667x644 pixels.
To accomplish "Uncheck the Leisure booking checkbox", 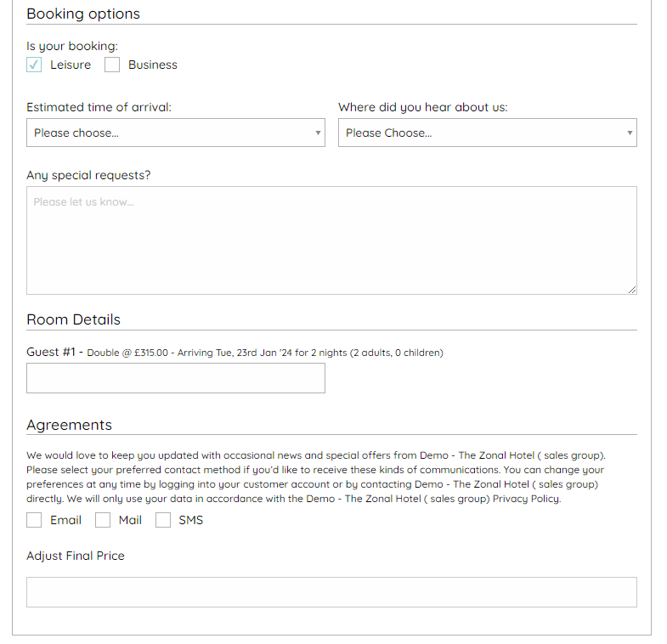I will (34, 65).
